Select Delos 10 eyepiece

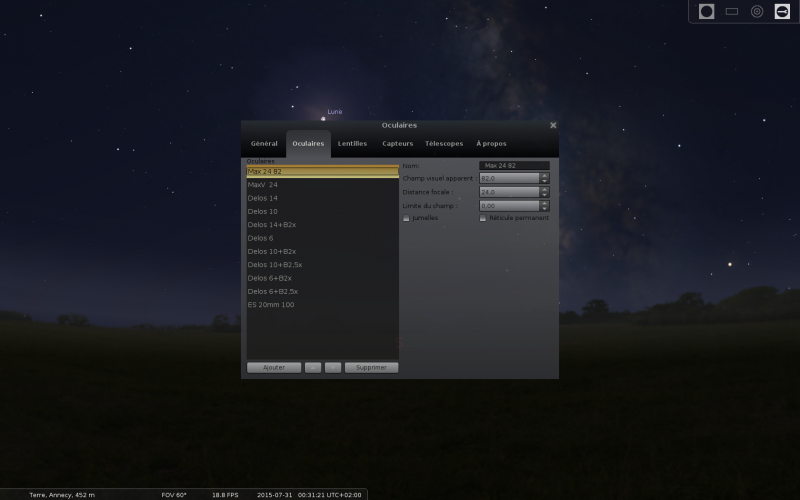322,211
